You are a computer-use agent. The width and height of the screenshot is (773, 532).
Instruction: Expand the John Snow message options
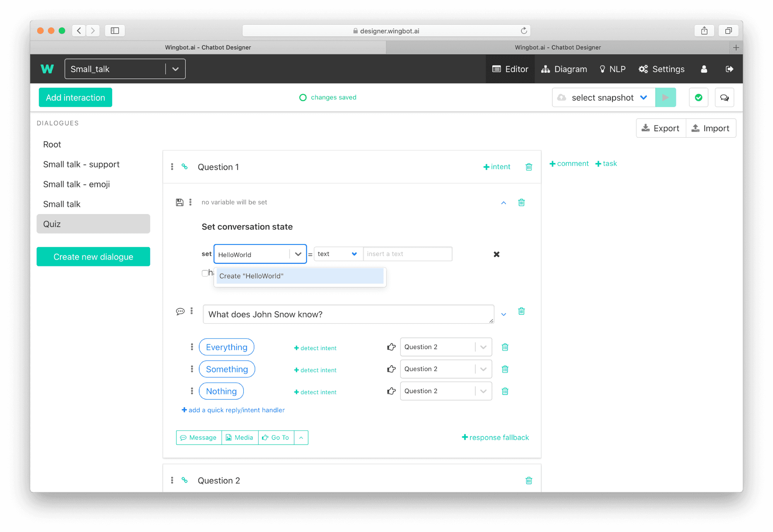(x=503, y=314)
